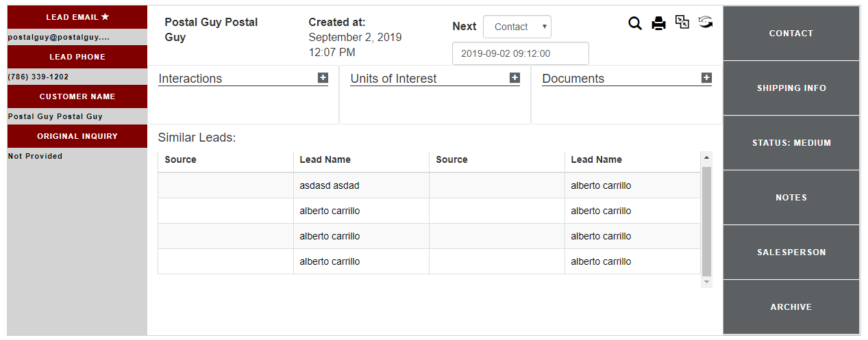Click the similar leads scrollbar down arrow
Image resolution: width=868 pixels, height=340 pixels.
(x=706, y=282)
